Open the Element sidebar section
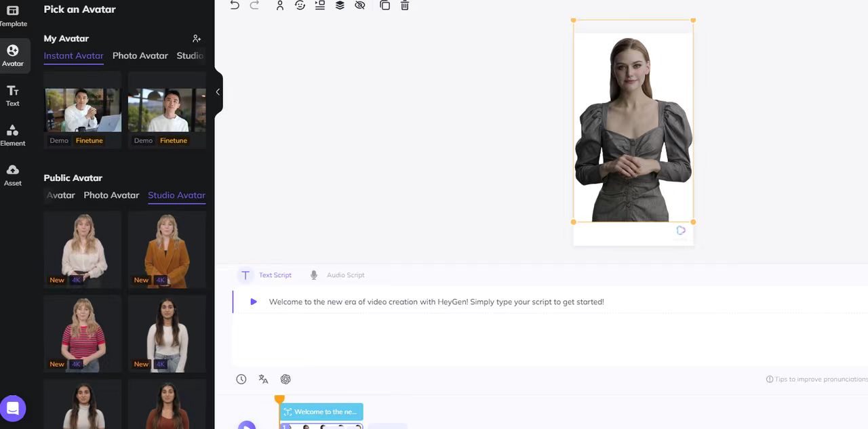Image resolution: width=868 pixels, height=429 pixels. point(13,136)
